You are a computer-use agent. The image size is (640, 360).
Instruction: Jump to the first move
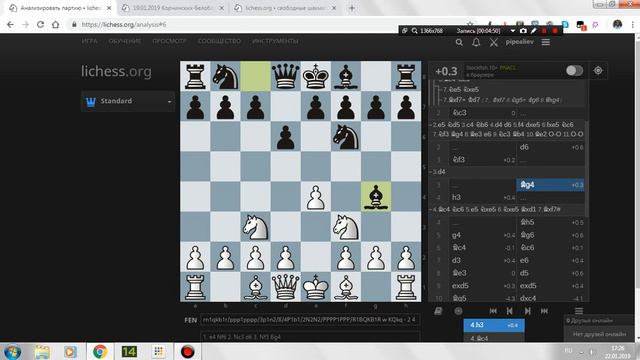tap(493, 311)
